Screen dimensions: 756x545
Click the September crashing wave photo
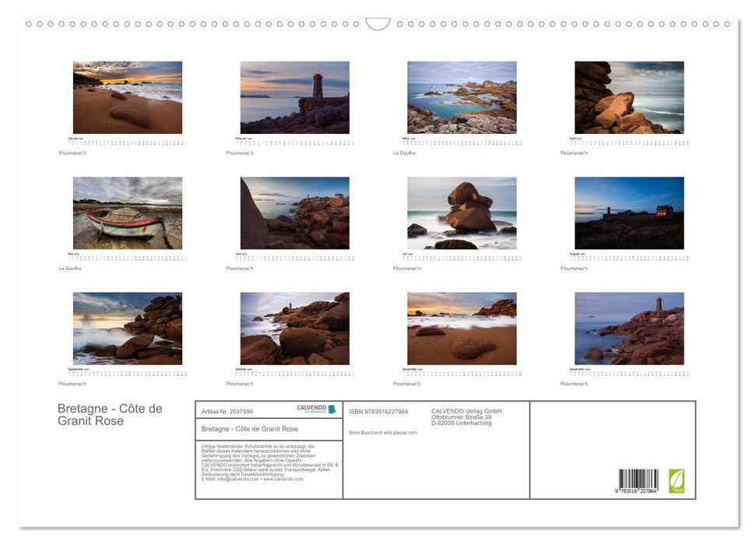click(x=128, y=328)
